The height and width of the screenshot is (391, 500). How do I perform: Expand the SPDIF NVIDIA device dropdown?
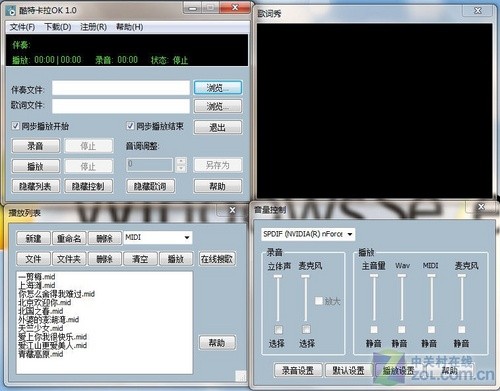[350, 234]
